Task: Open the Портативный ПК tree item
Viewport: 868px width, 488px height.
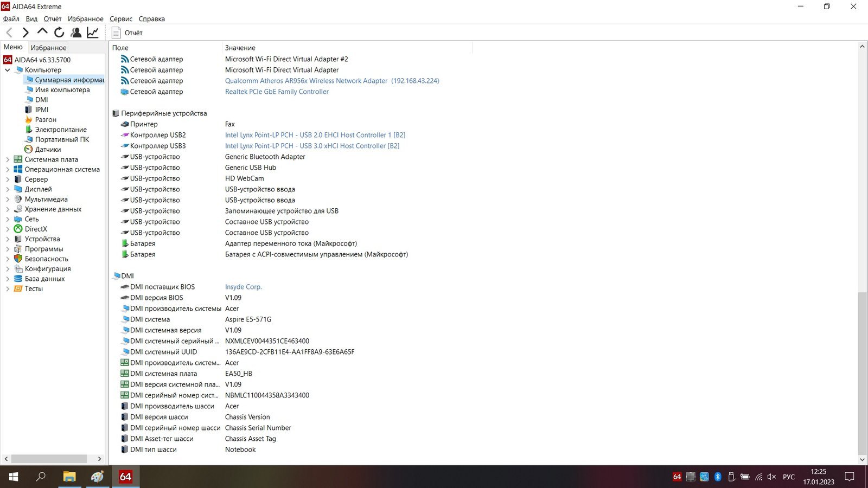Action: (62, 139)
